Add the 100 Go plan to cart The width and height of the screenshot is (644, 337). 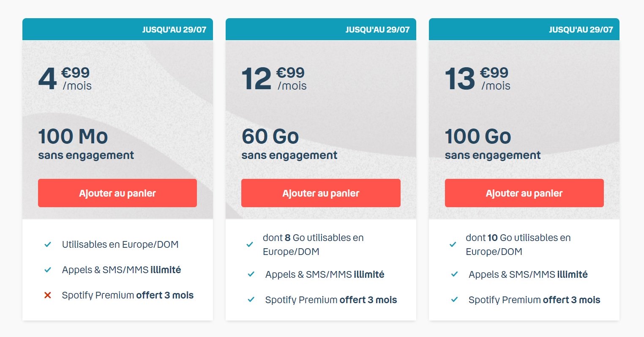click(524, 193)
